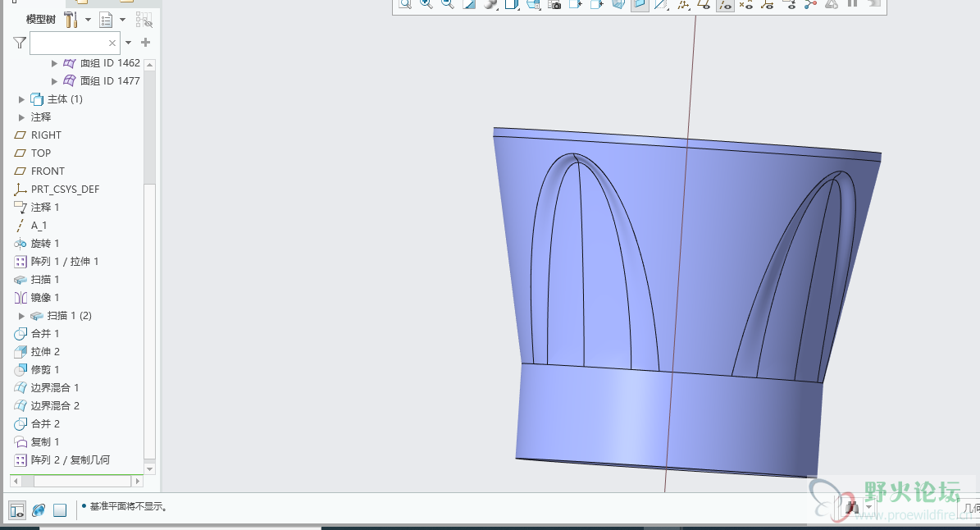
Task: Select 阵列 1 / 拉伸 1 feature
Action: 57,262
